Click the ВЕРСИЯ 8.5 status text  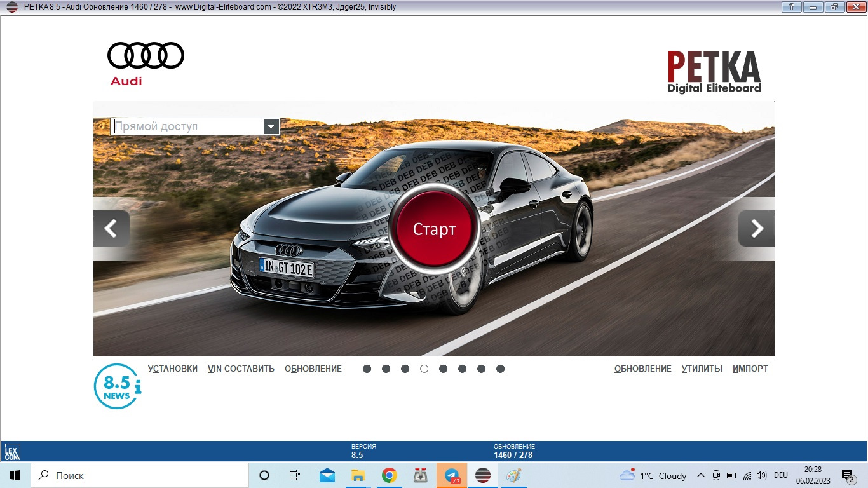[x=363, y=451]
